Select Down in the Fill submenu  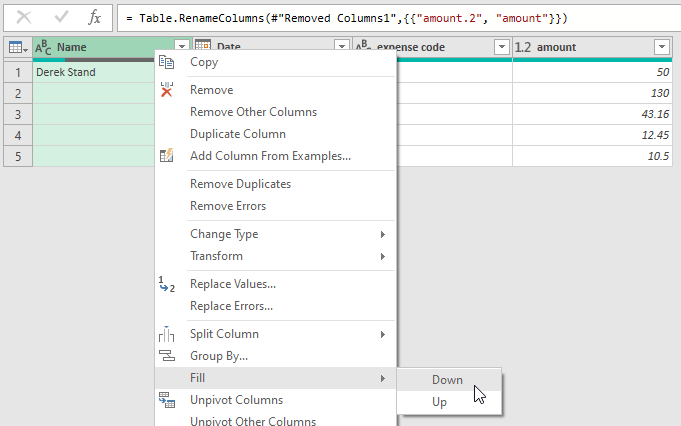[x=449, y=380]
